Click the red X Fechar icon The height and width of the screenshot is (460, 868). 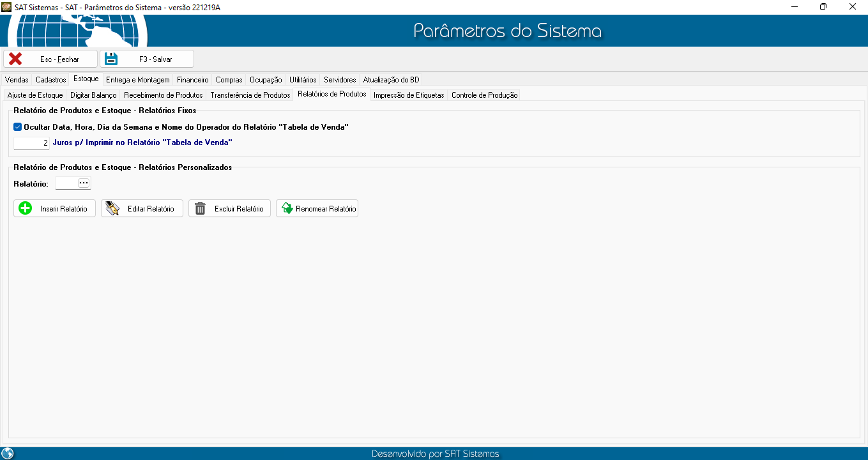pos(15,59)
